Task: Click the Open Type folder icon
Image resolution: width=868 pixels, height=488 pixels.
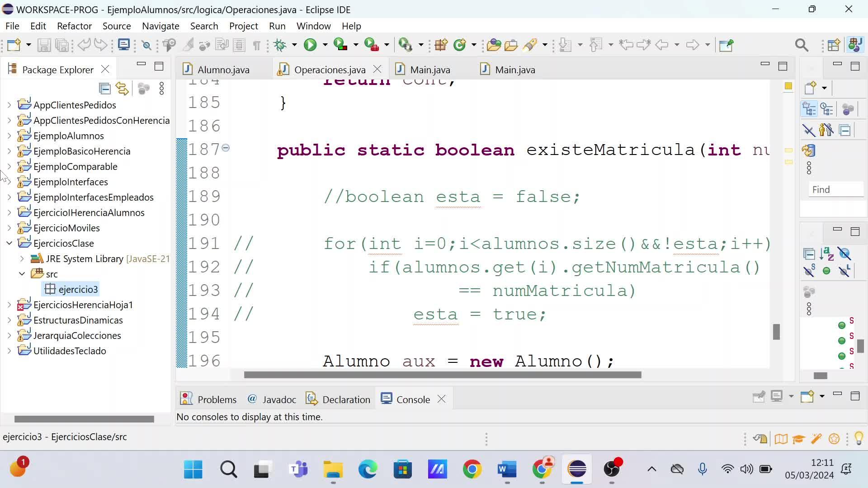Action: pyautogui.click(x=494, y=45)
